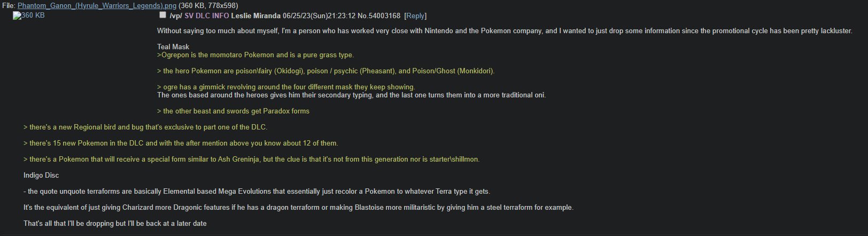The image size is (868, 236).
Task: Tick the checkbox beside the /vp/ post
Action: point(162,15)
